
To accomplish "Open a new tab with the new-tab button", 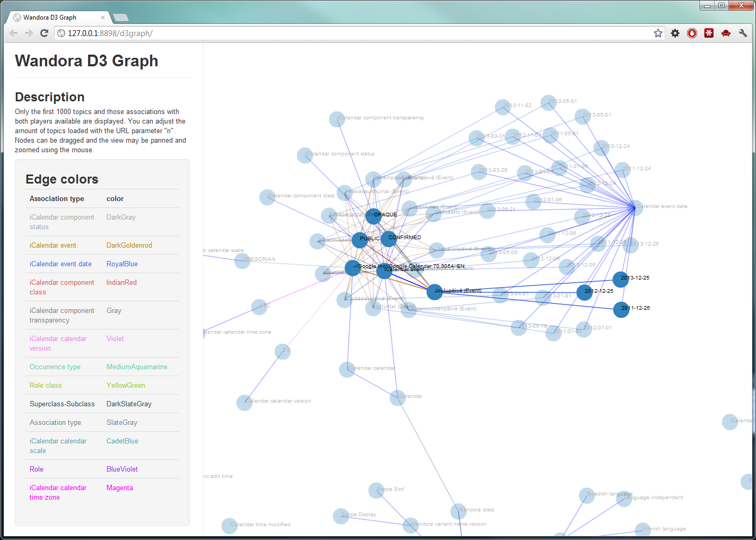I will (x=121, y=18).
